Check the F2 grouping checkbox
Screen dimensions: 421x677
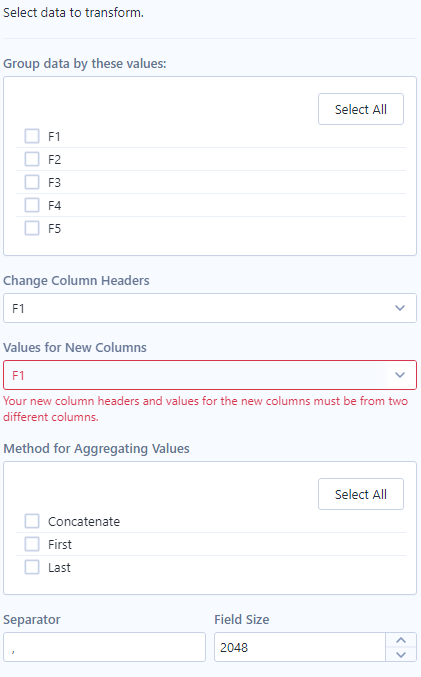(32, 159)
